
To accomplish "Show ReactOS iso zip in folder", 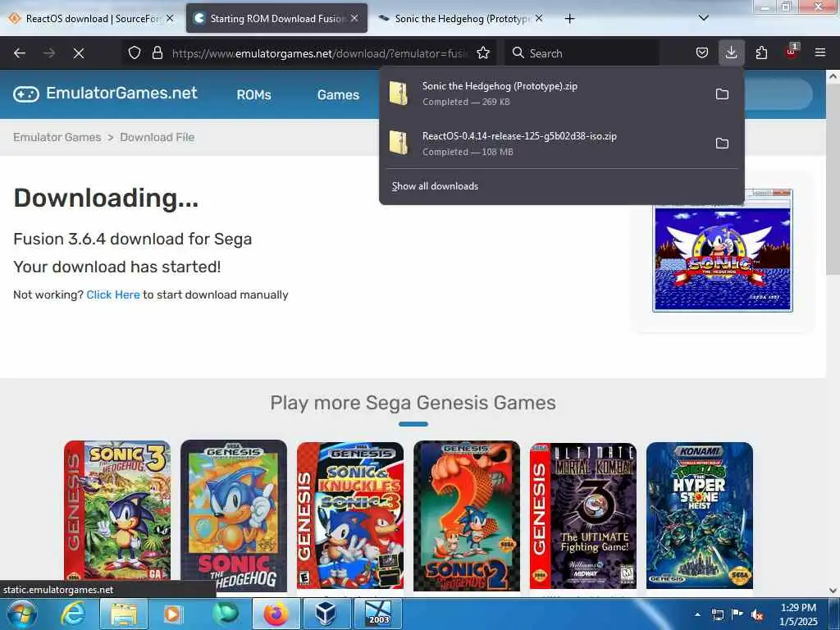I will (722, 143).
